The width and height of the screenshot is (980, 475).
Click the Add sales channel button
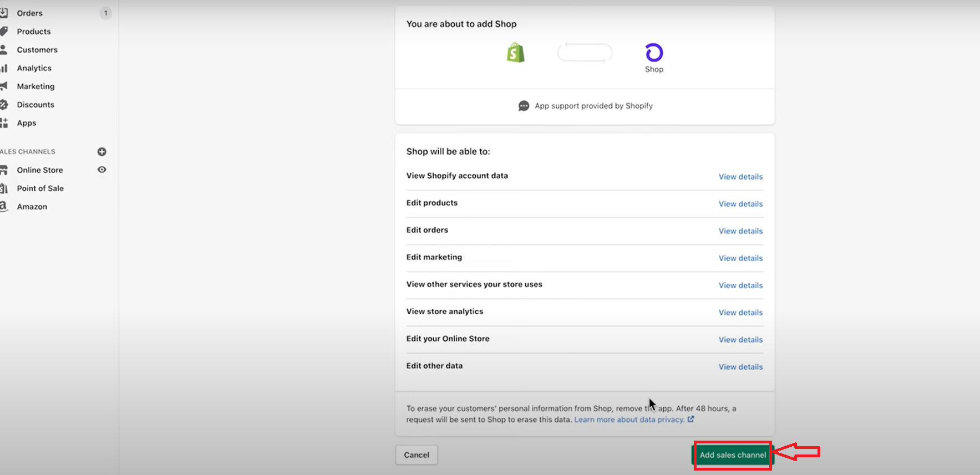[733, 455]
